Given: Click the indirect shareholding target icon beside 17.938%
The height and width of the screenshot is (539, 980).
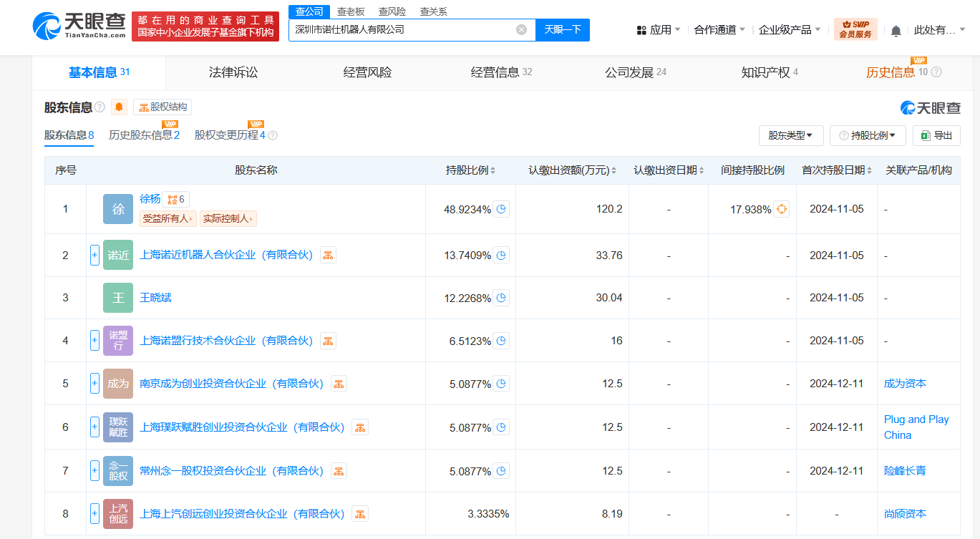Looking at the screenshot, I should pos(781,209).
